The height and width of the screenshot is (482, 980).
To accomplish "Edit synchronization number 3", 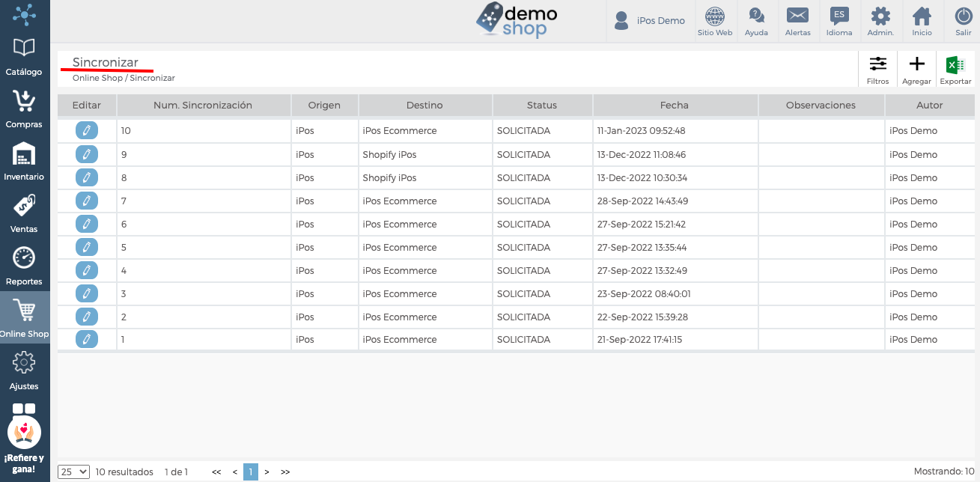I will click(87, 293).
